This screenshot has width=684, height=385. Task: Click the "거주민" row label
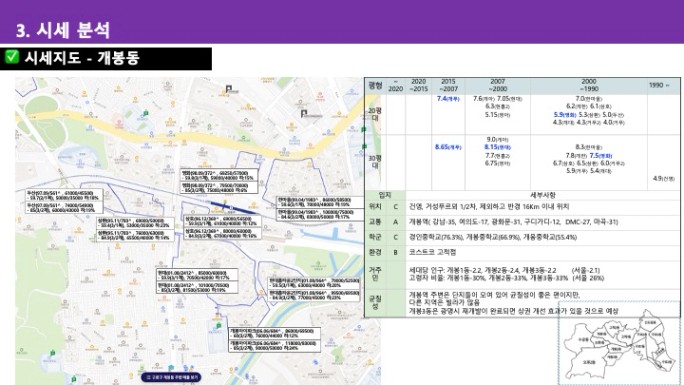375,274
